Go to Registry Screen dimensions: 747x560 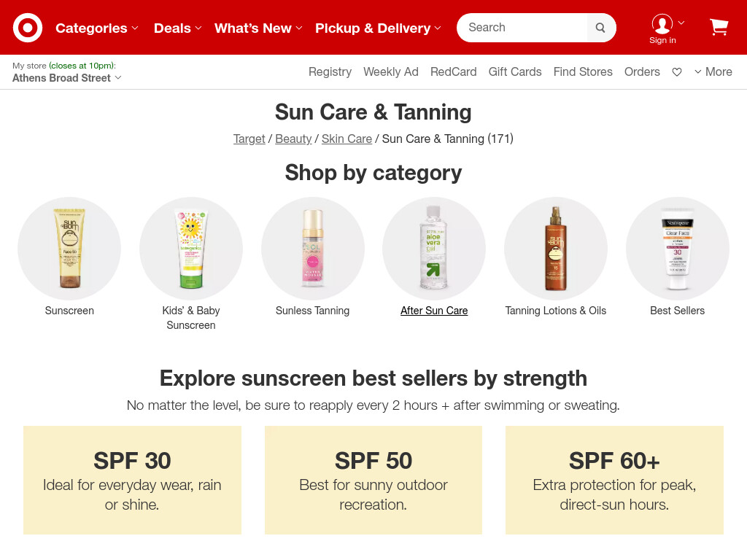pyautogui.click(x=330, y=72)
